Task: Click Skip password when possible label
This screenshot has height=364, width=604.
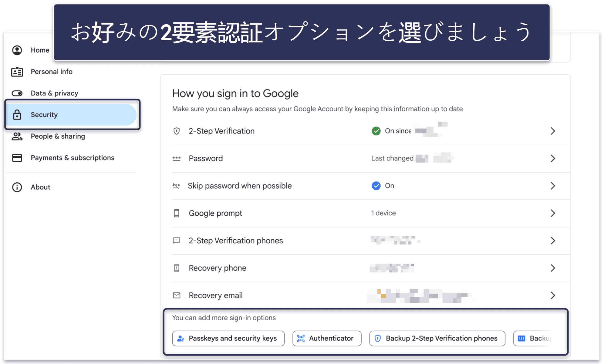Action: (x=240, y=186)
